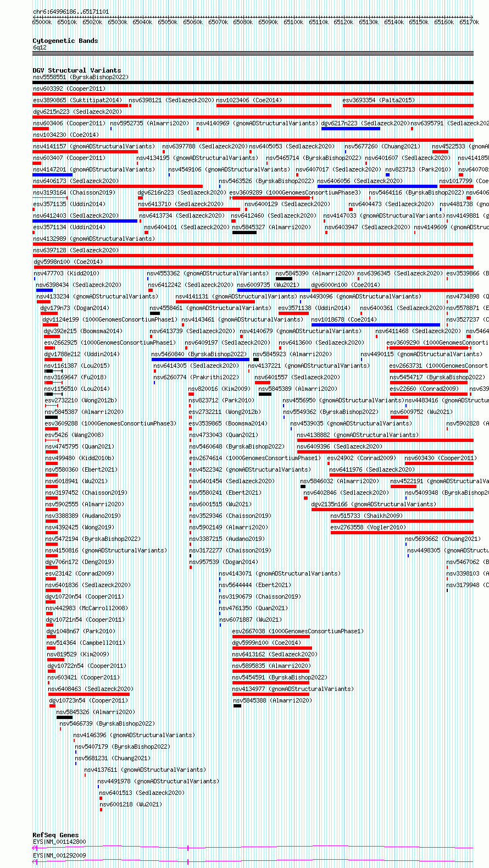Screen dimensions: 489x868
Task: Click nsv603430 (Cooper2011) label
Action: [x=441, y=458]
